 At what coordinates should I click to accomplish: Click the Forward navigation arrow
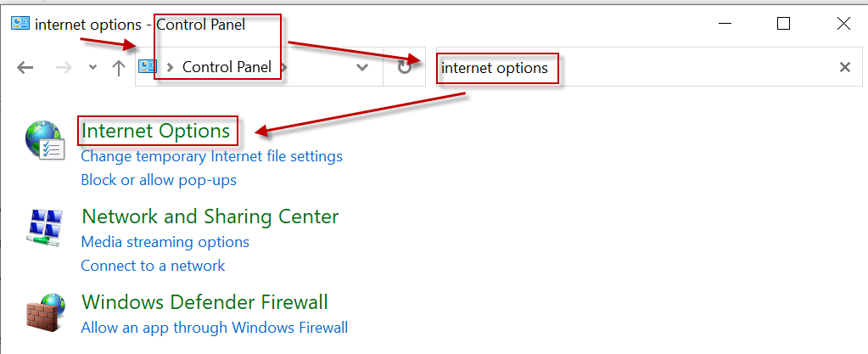click(64, 68)
